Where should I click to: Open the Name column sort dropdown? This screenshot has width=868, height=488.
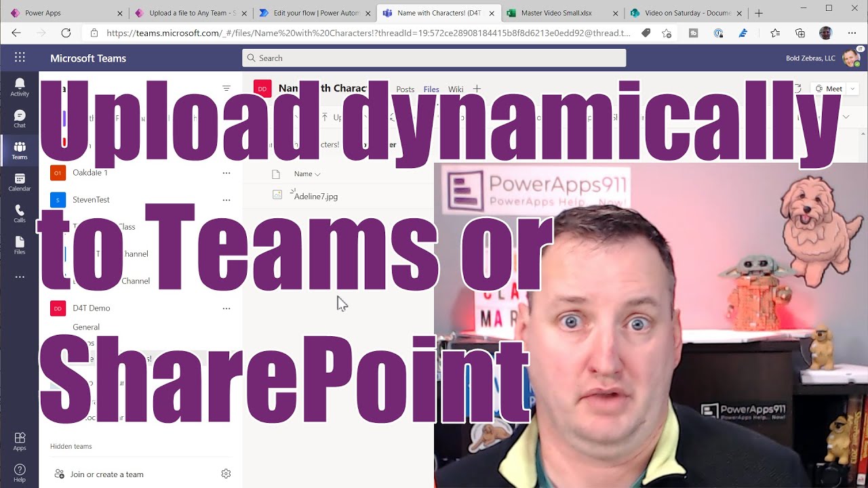[x=307, y=174]
